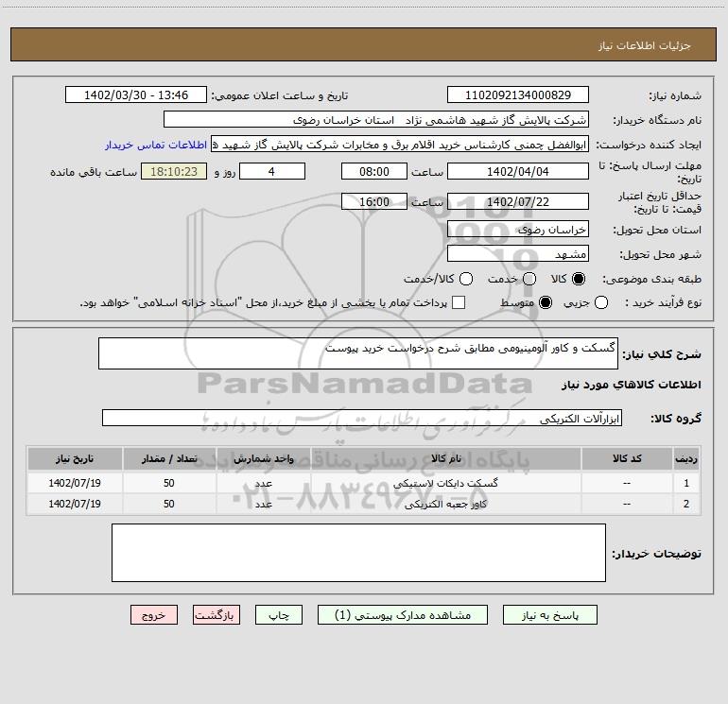The image size is (728, 704).
Task: Select the متوسط purchase type radio
Action: pos(546,302)
